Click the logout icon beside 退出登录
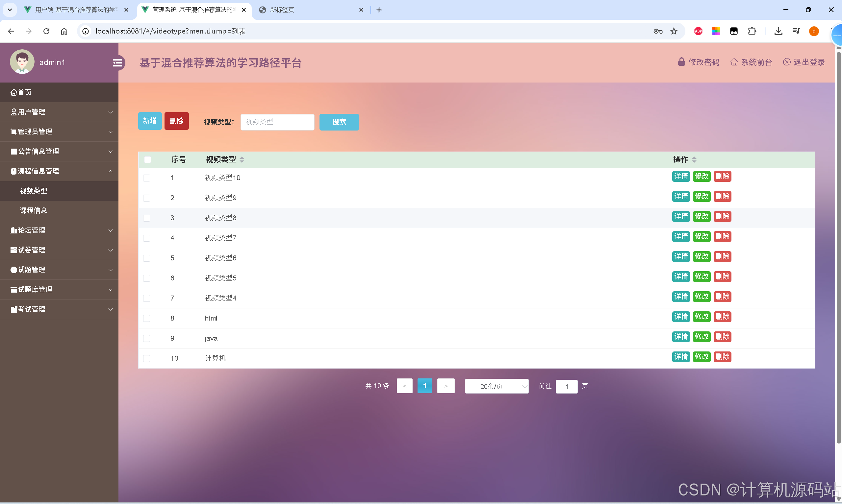The height and width of the screenshot is (504, 842). pos(787,62)
